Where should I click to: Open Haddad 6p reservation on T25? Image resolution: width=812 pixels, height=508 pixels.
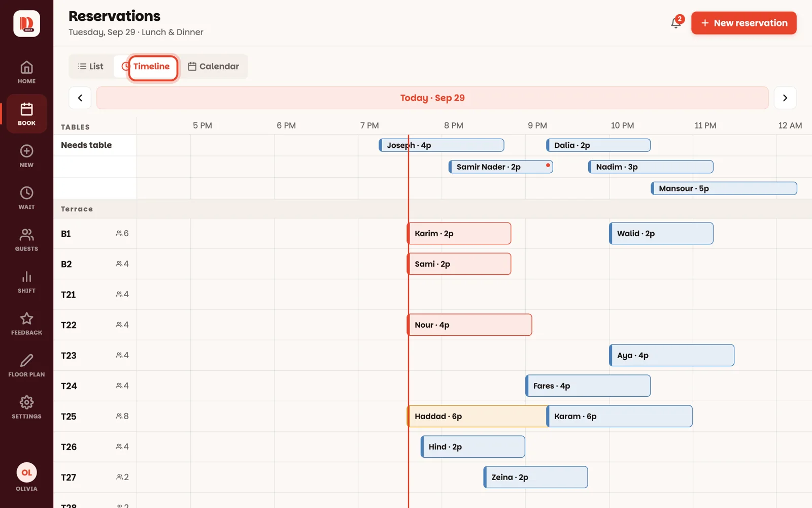click(477, 417)
